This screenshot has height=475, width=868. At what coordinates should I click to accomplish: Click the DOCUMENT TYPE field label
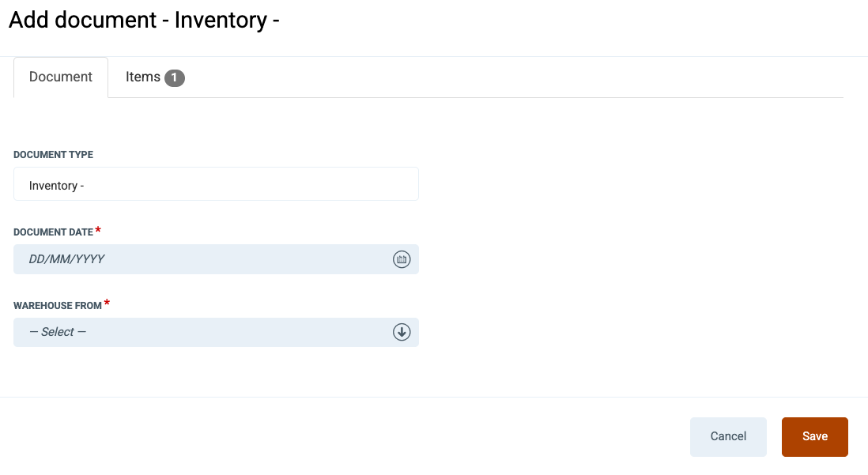coord(53,155)
